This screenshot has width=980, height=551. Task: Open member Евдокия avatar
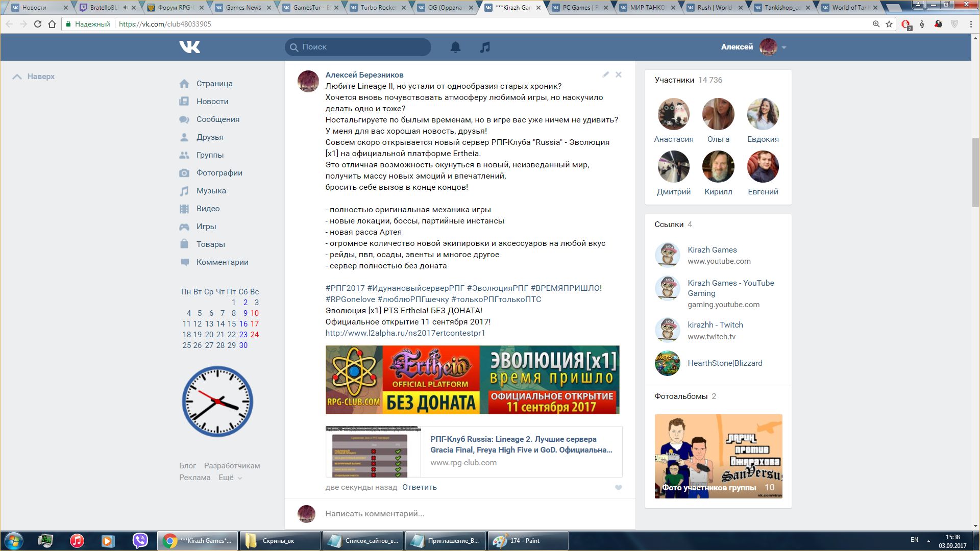pyautogui.click(x=763, y=114)
